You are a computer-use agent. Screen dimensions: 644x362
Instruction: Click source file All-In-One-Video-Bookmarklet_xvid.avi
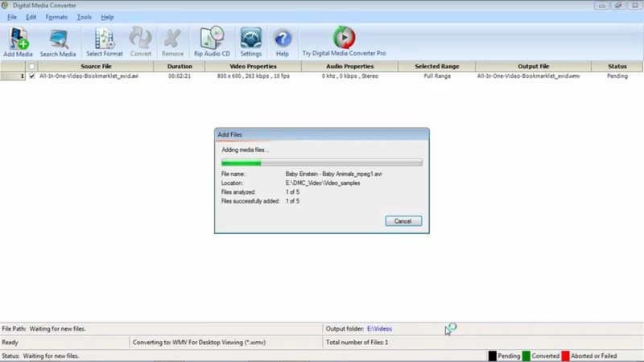point(89,76)
